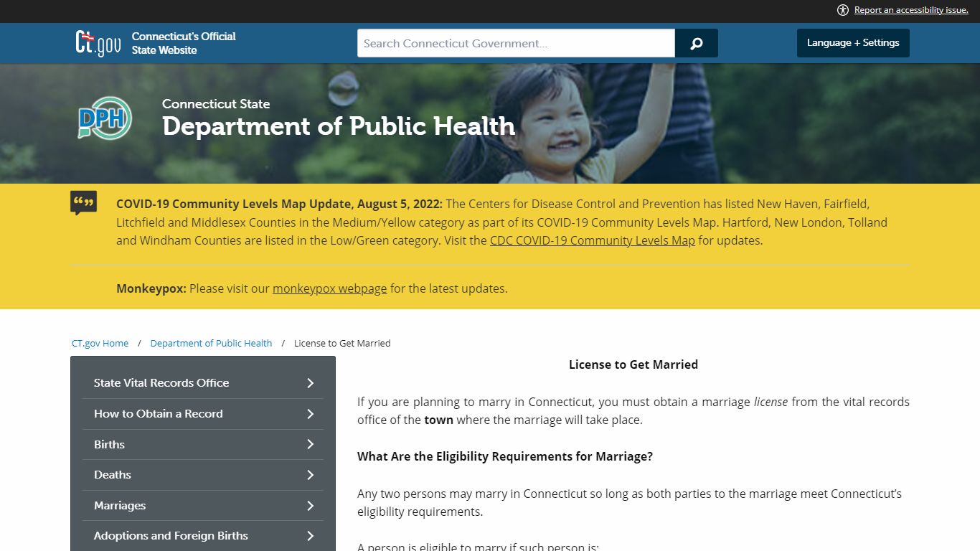Expand the Births section chevron
The width and height of the screenshot is (980, 551).
coord(311,444)
